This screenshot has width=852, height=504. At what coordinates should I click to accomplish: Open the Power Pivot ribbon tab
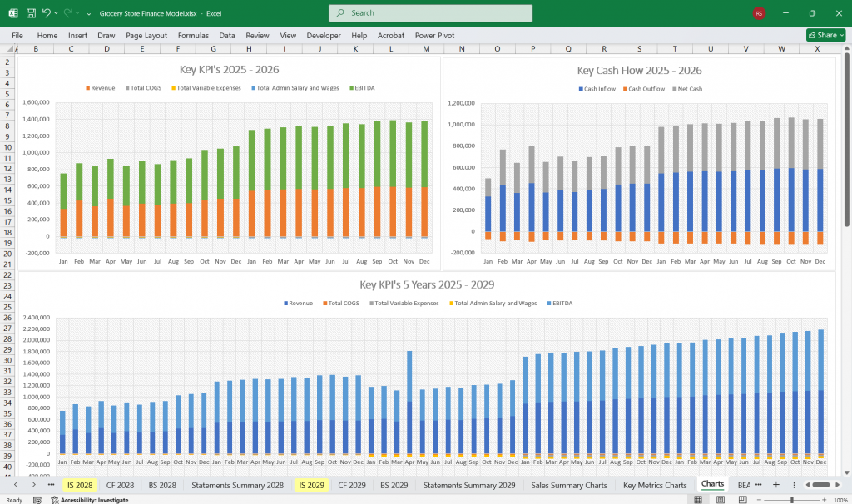coord(436,35)
